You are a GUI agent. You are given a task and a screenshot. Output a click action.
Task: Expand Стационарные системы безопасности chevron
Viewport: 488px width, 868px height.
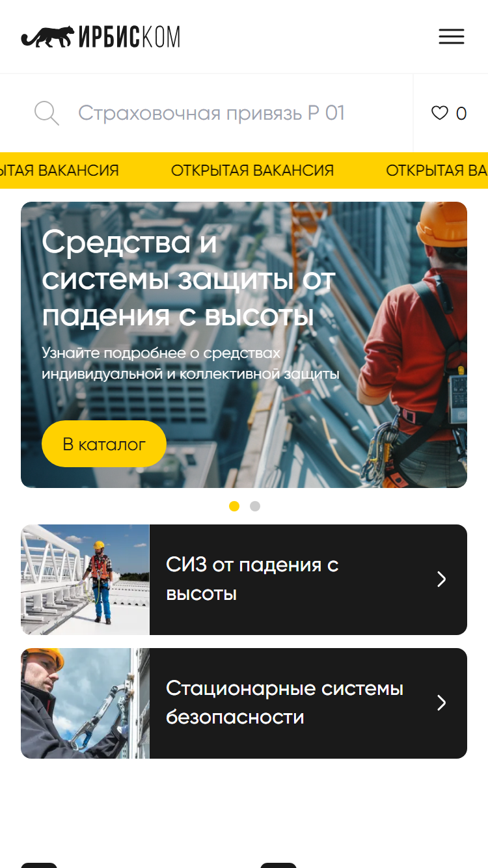(x=442, y=703)
